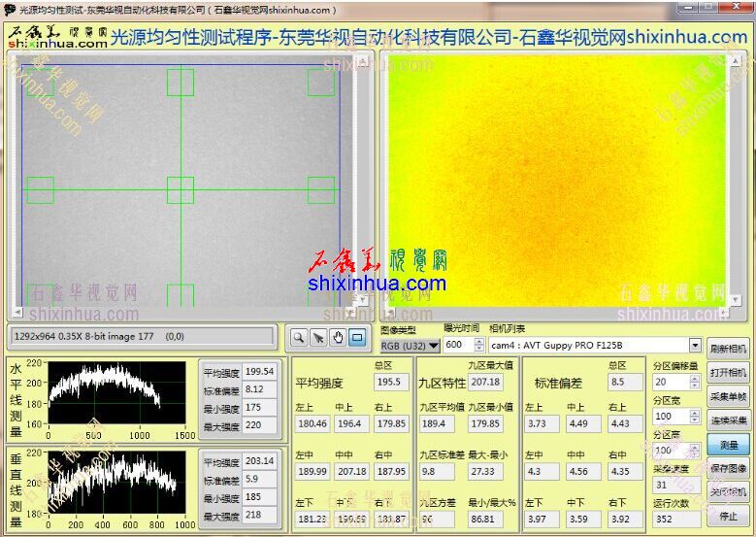
Task: Click the 打开相机 open camera button
Action: (x=728, y=373)
